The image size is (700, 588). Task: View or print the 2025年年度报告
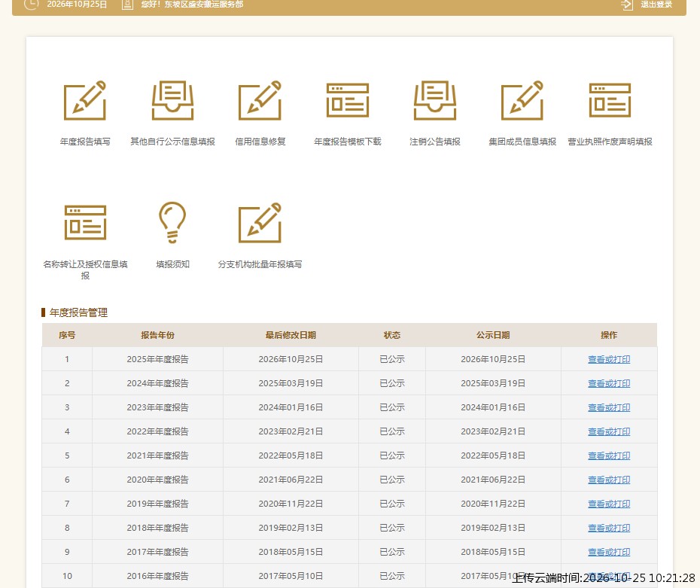(609, 359)
